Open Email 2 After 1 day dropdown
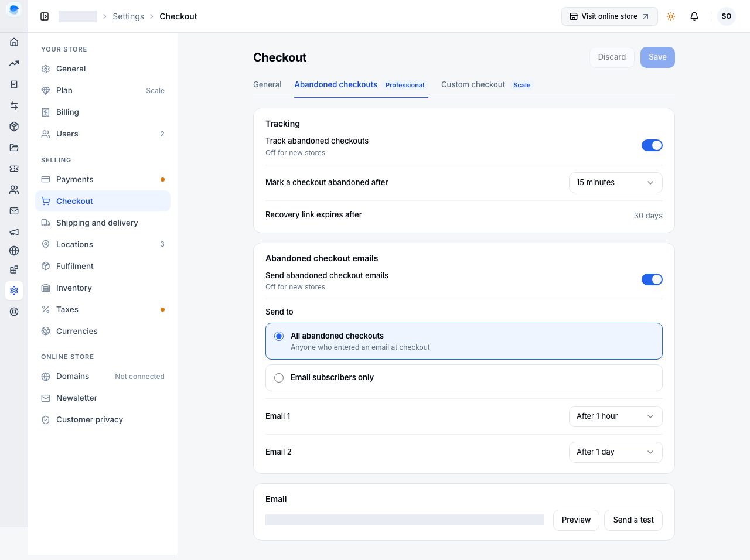 tap(616, 452)
